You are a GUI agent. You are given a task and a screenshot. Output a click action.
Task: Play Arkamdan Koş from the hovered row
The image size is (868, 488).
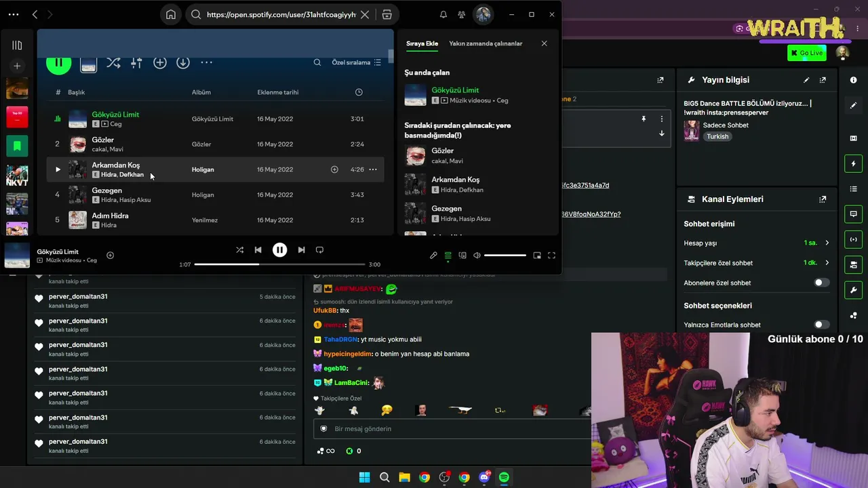58,169
